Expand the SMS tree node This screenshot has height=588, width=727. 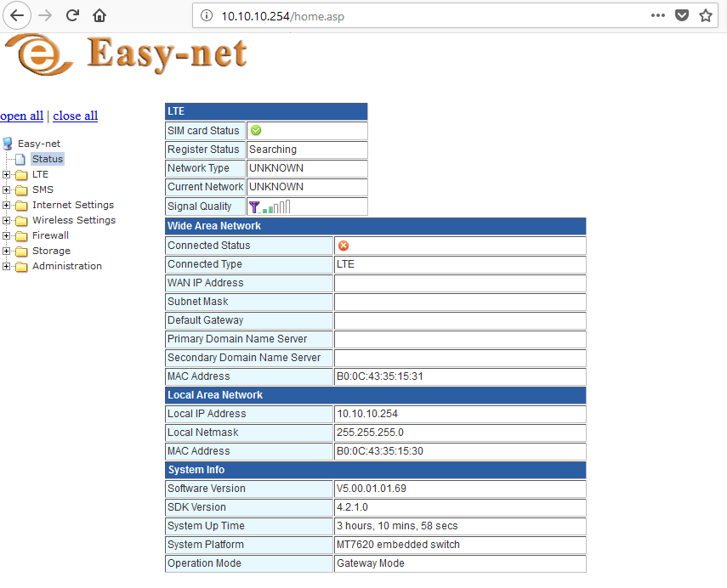point(6,190)
